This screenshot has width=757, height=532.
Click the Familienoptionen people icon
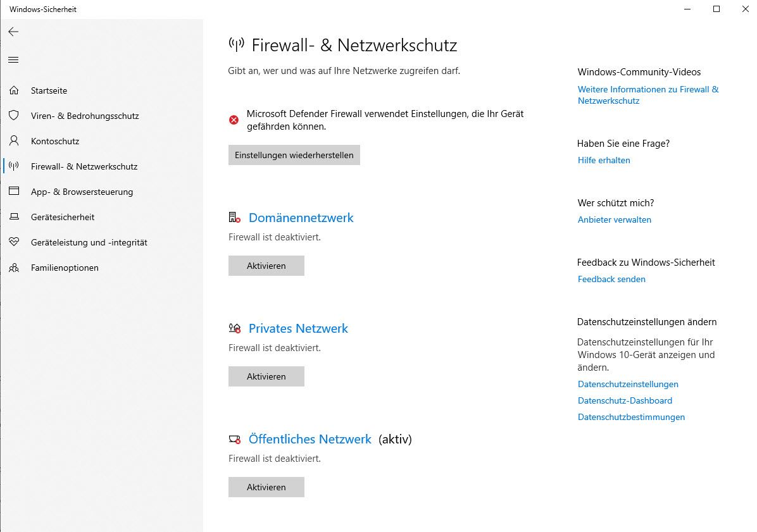tap(14, 268)
